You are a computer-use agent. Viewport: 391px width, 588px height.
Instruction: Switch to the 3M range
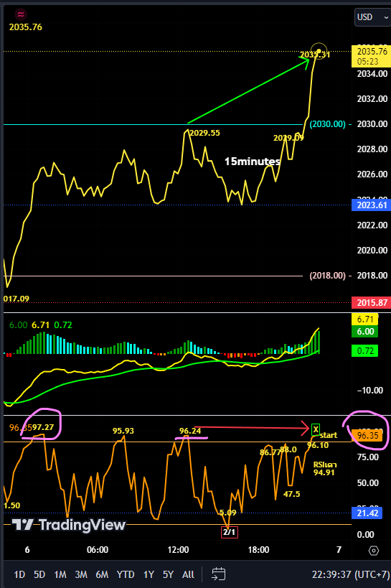[81, 574]
